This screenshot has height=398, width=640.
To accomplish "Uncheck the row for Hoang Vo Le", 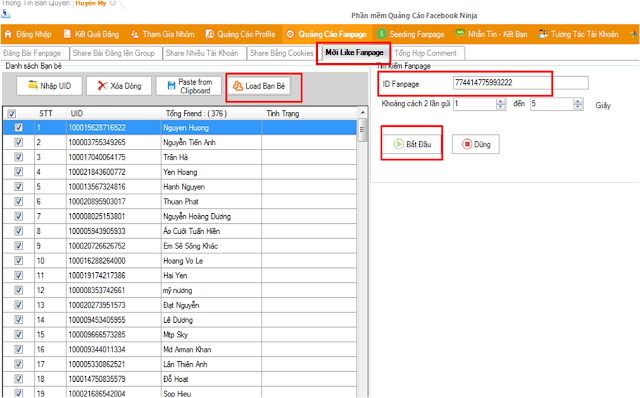I will pos(18,260).
